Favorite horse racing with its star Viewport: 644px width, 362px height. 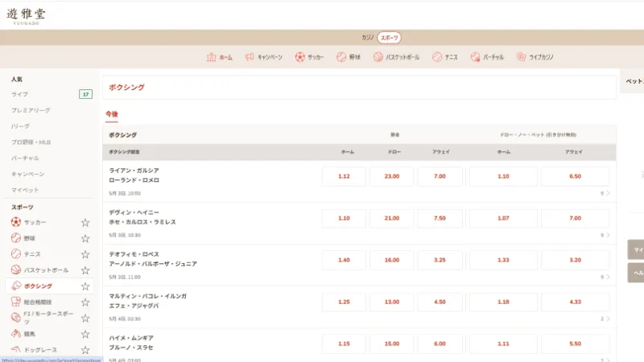coord(85,334)
